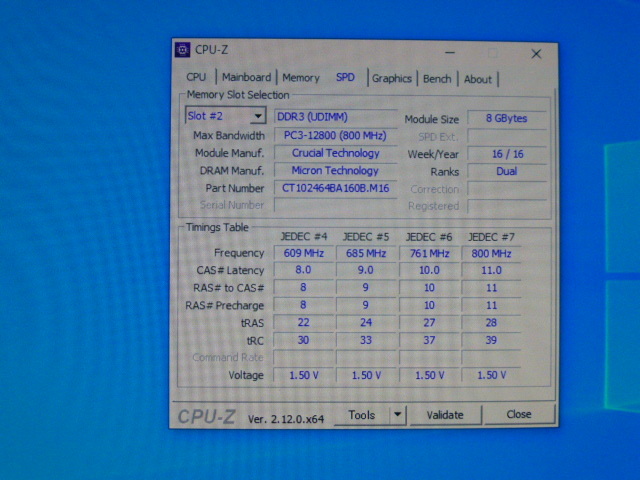Screen dimensions: 640x480
Task: Click the 761 MHz frequency cell
Action: [x=429, y=253]
